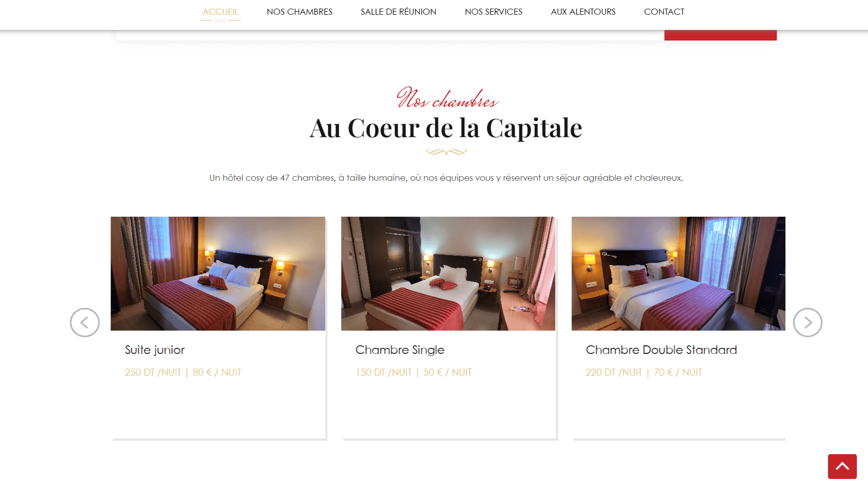Select Aux Alentours in the navigation
Viewport: 868px width, 482px height.
point(583,12)
